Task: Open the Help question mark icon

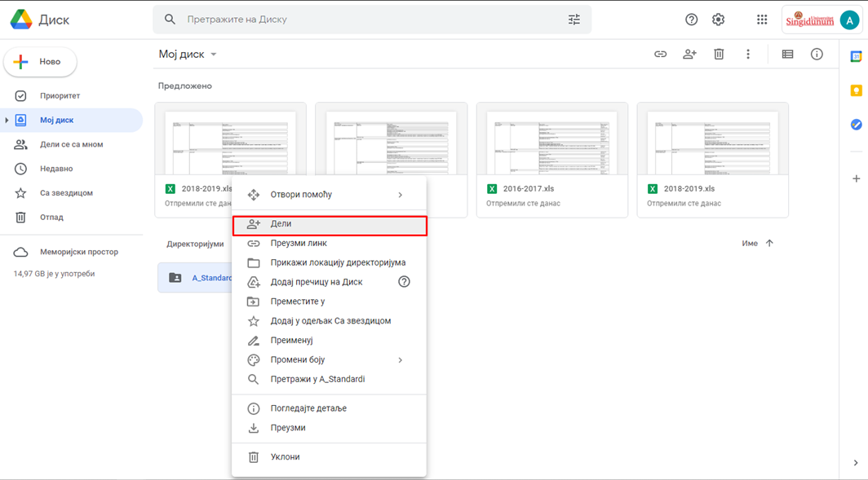Action: click(x=692, y=20)
